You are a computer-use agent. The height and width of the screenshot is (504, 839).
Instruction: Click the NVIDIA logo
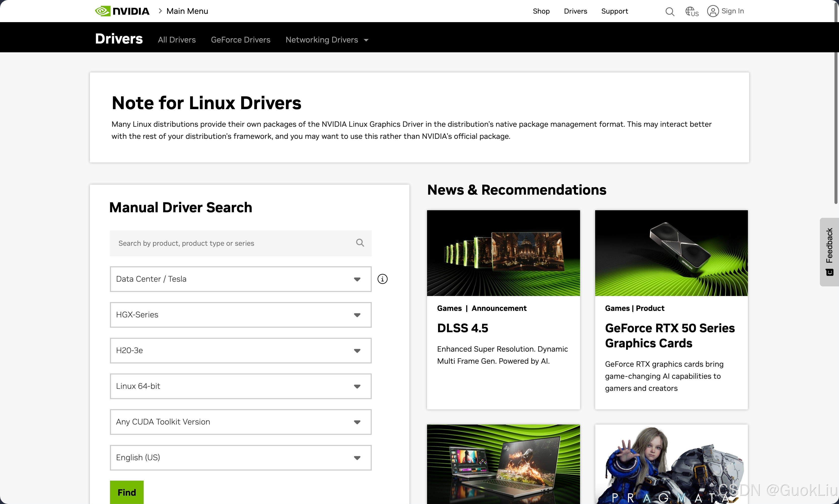pyautogui.click(x=122, y=11)
